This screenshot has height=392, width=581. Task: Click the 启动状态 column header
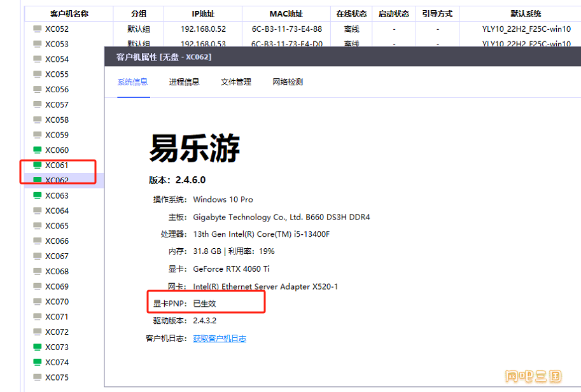tap(394, 14)
